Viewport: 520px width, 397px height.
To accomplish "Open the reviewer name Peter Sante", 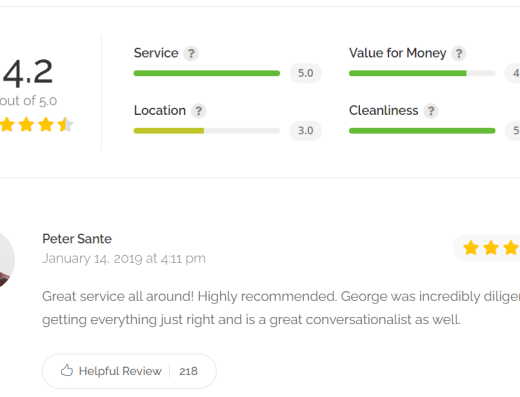I will click(77, 239).
